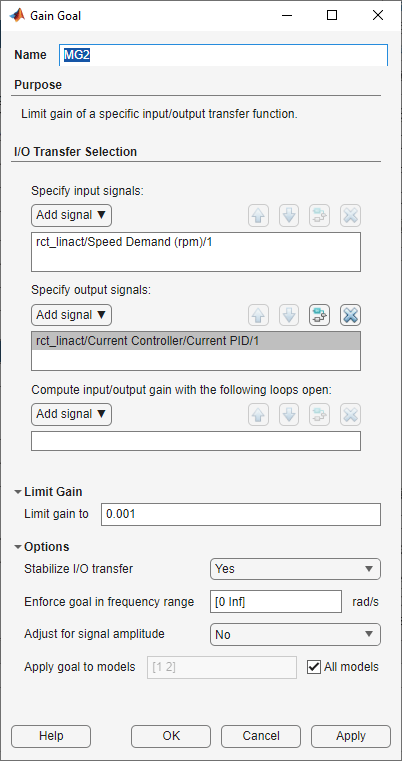This screenshot has width=402, height=761.
Task: Click the move-down arrow for loops open list
Action: 289,414
